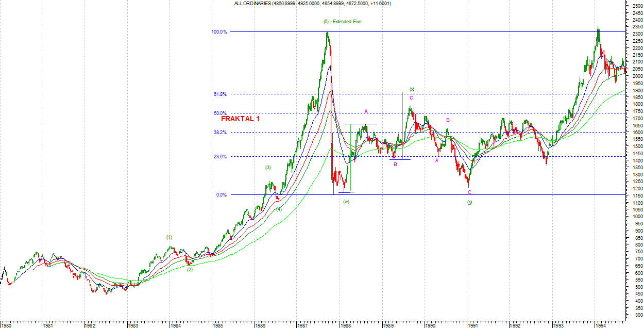This screenshot has width=644, height=328.
Task: Click the 1981 year label on time axis
Action: pos(48,325)
